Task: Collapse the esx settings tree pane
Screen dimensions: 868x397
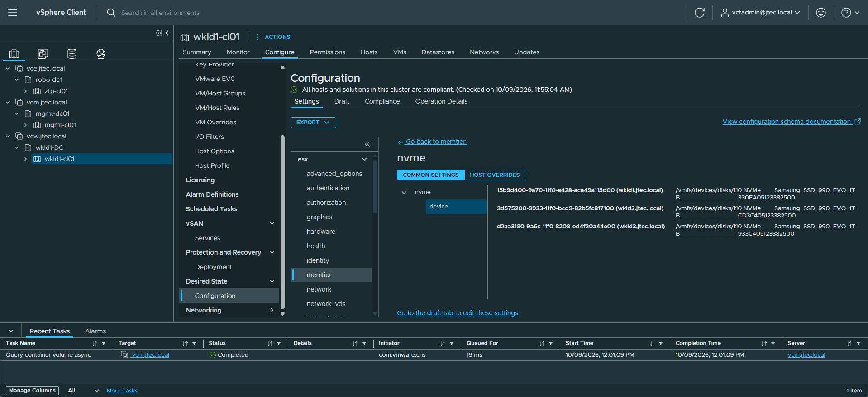Action: coord(367,144)
